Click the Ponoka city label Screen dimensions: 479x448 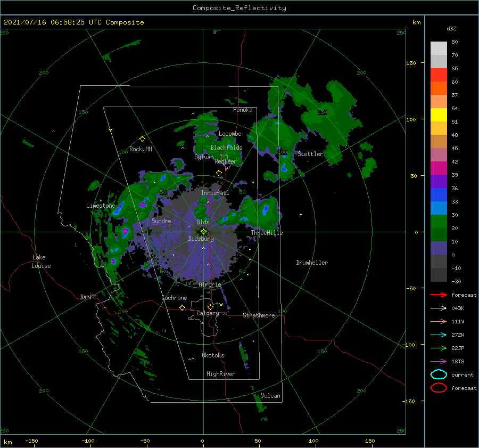tap(243, 110)
